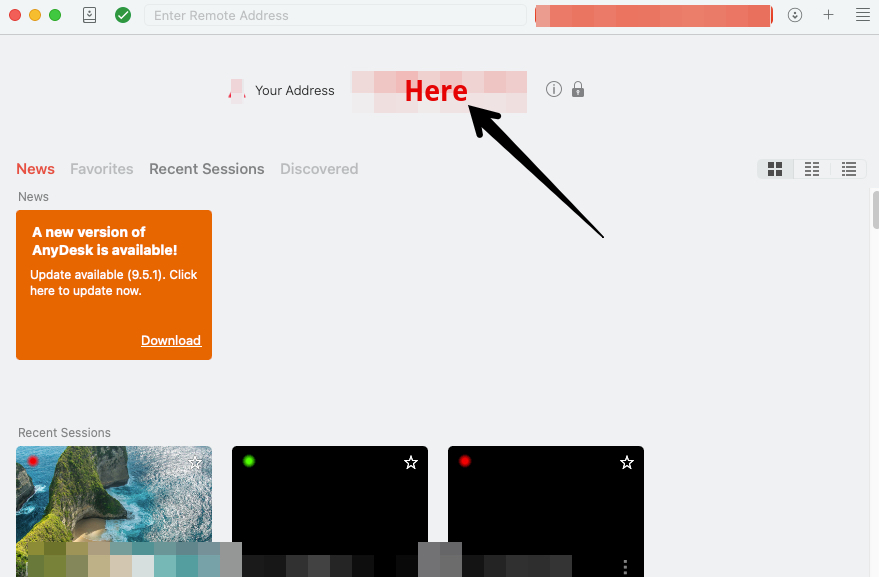Open the hamburger main menu
This screenshot has width=879, height=577.
point(862,15)
